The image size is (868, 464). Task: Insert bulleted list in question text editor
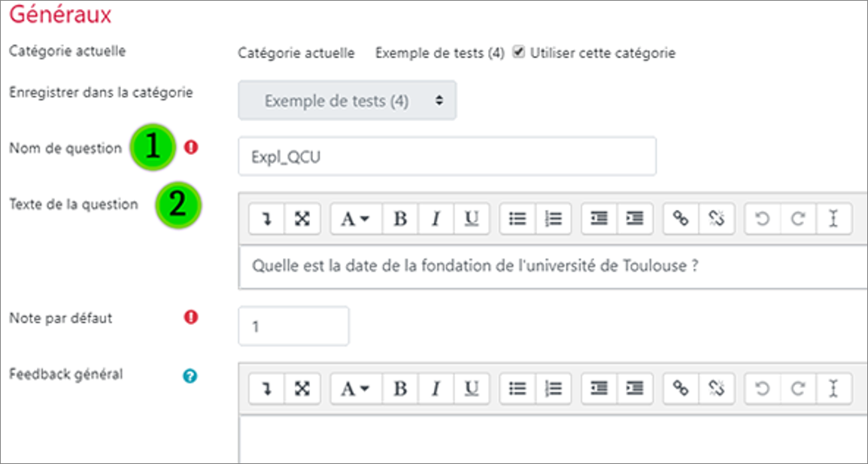tap(517, 220)
